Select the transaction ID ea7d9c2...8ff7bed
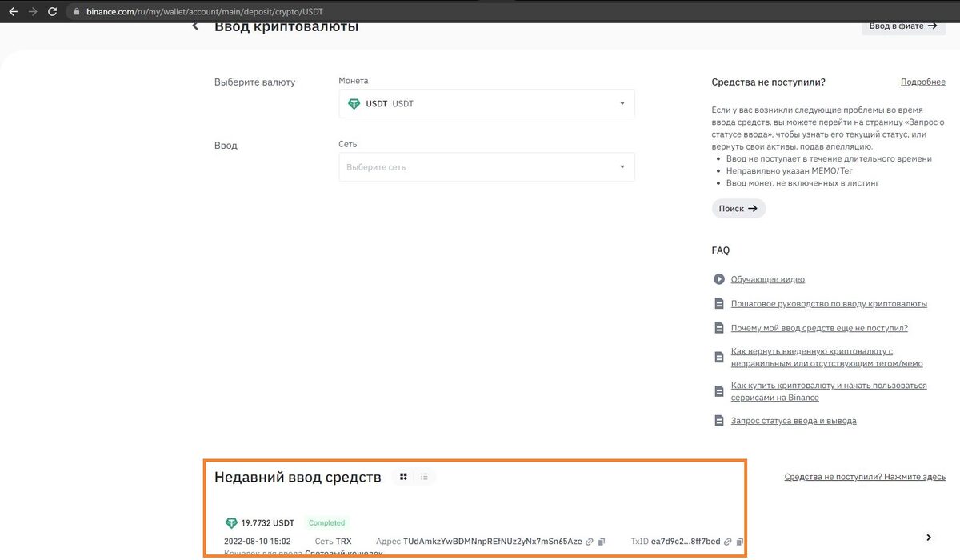 [x=686, y=542]
